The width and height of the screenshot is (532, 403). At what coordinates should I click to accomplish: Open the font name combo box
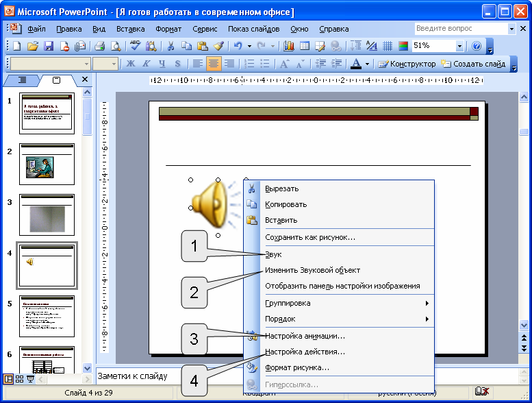pyautogui.click(x=50, y=64)
